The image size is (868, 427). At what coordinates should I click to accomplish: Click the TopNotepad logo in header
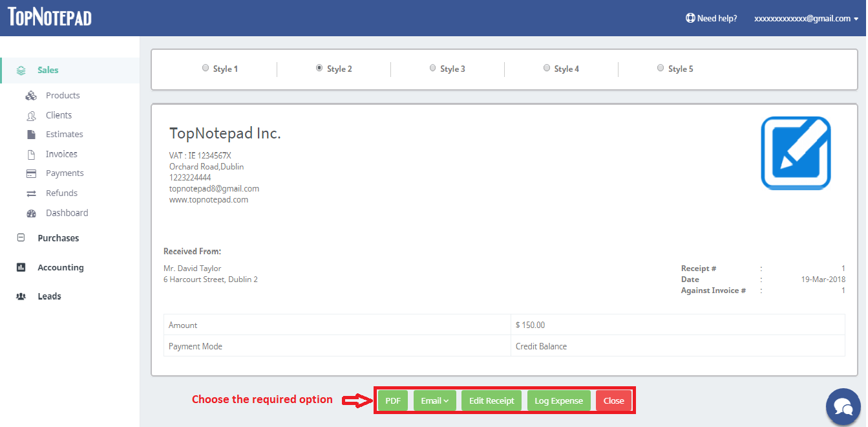coord(50,17)
